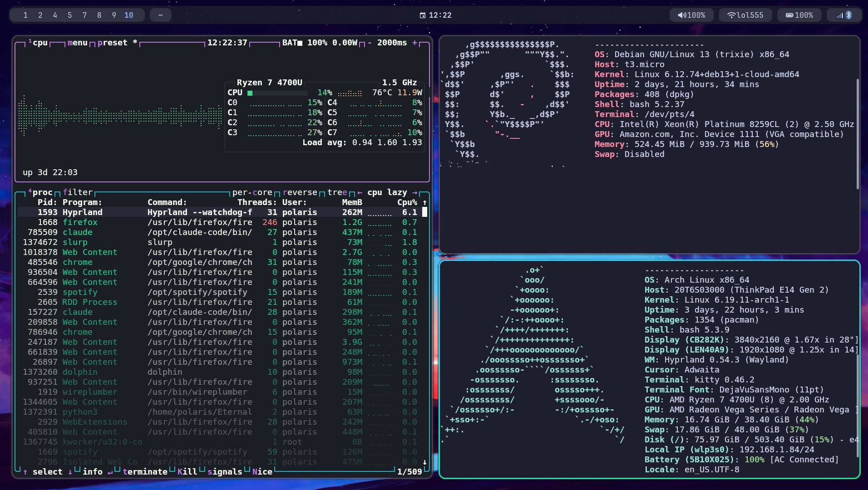Screen dimensions: 868x490
Task: Open the signals list for process
Action: click(x=225, y=472)
